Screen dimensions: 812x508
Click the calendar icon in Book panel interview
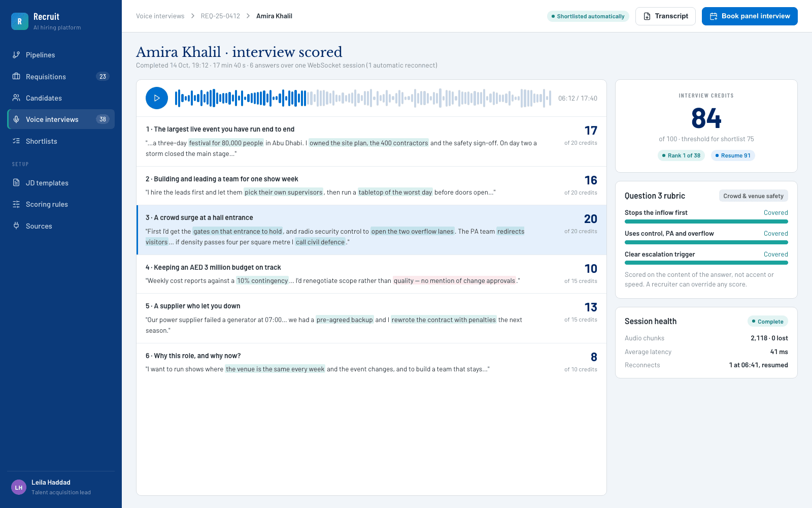(x=714, y=16)
